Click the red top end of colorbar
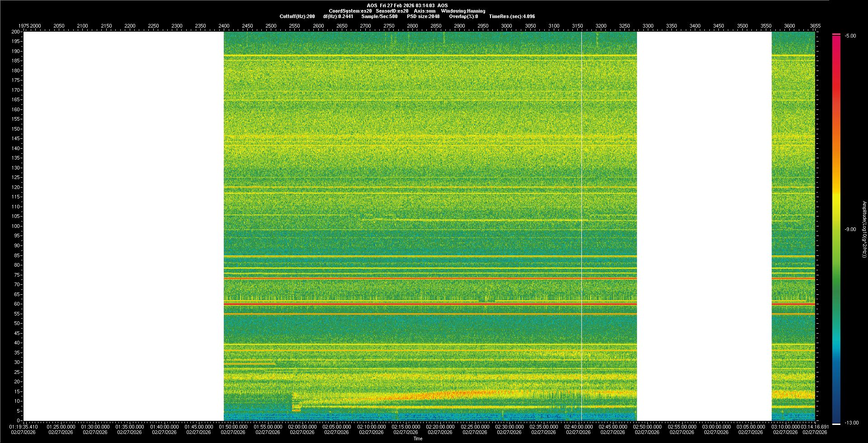This screenshot has width=868, height=443. point(836,35)
